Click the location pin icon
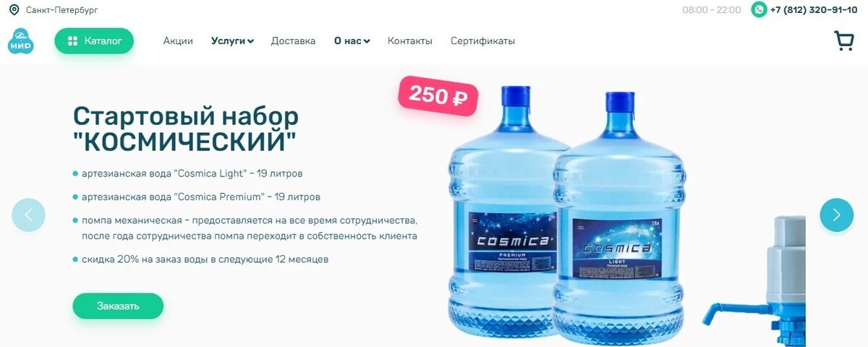The height and width of the screenshot is (347, 868). tap(14, 10)
